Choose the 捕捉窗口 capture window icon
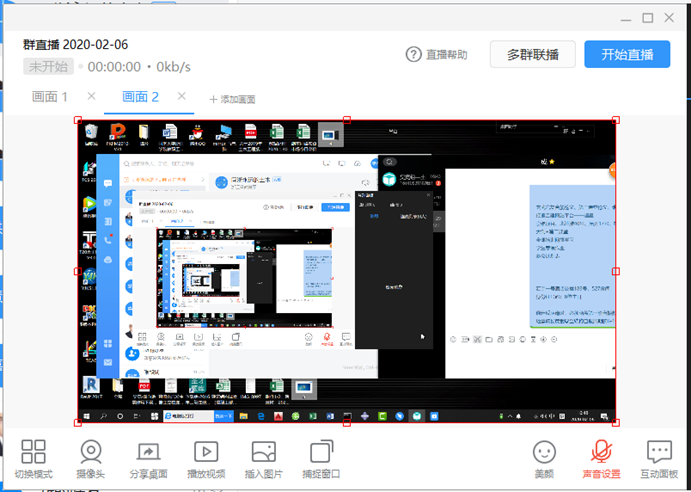 click(321, 452)
